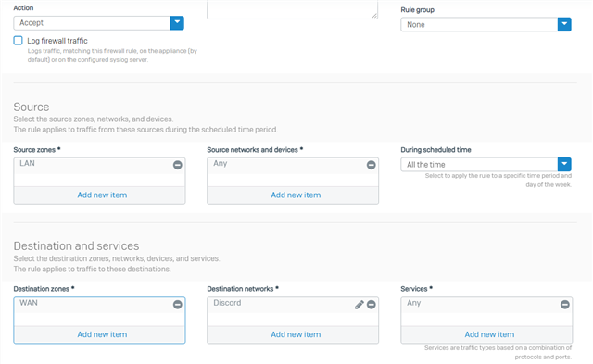Select the Any entry under Services

(x=414, y=303)
